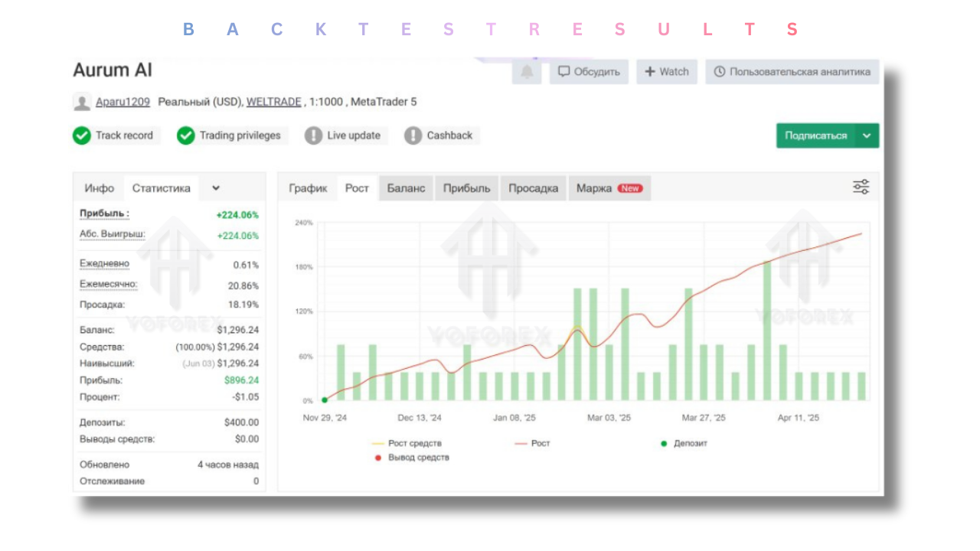
Task: Toggle the Рост legend line series
Action: tap(521, 443)
